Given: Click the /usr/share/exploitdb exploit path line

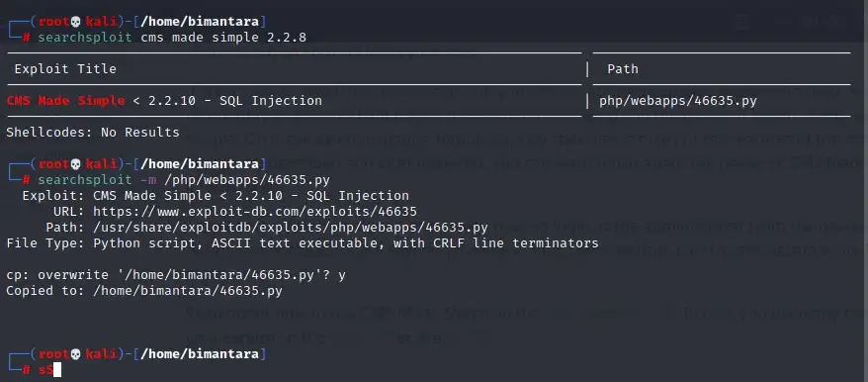Looking at the screenshot, I should (290, 228).
